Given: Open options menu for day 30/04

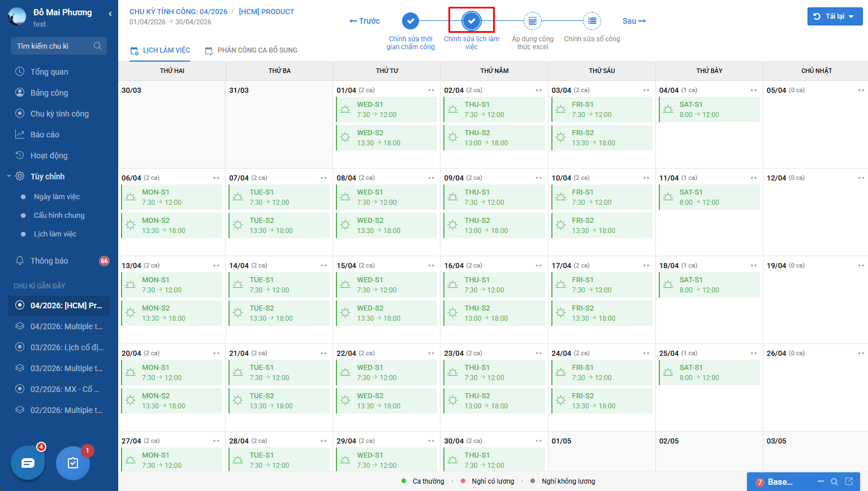Looking at the screenshot, I should tap(539, 441).
